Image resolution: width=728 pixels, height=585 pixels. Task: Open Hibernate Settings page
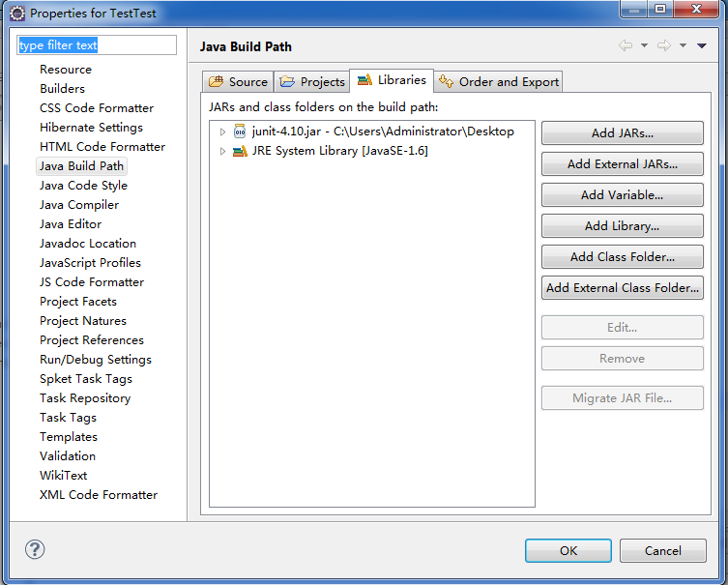(91, 128)
